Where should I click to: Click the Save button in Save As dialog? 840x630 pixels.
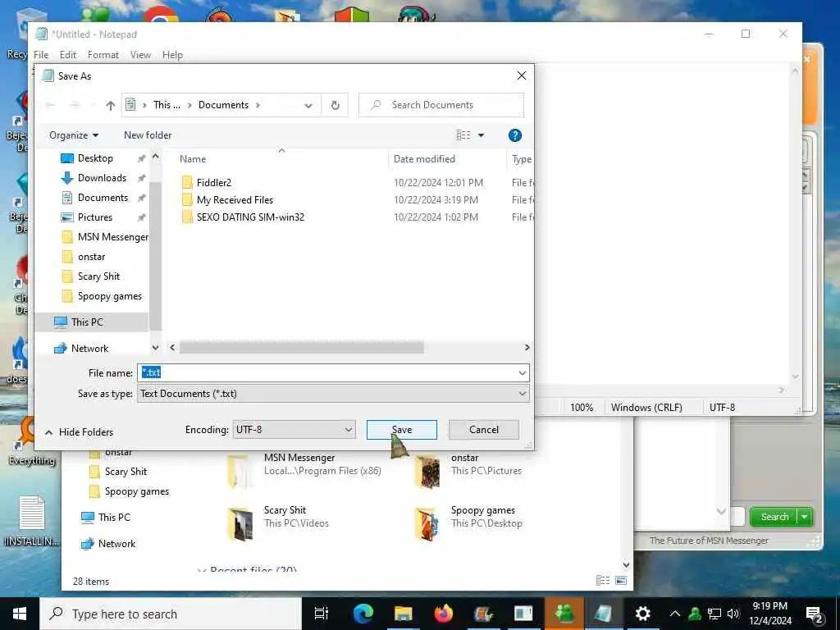tap(402, 430)
